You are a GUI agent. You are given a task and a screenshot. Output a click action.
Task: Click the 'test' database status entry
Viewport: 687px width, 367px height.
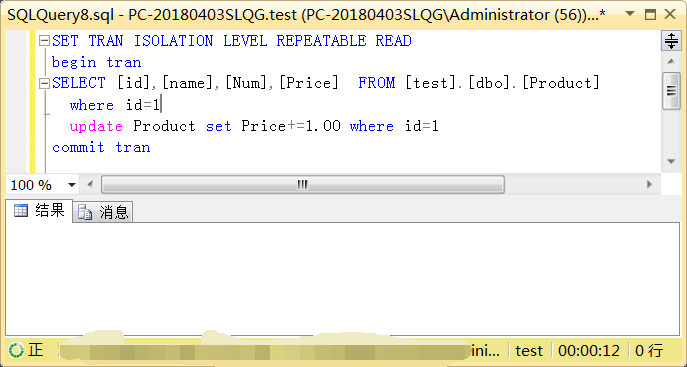click(x=529, y=351)
